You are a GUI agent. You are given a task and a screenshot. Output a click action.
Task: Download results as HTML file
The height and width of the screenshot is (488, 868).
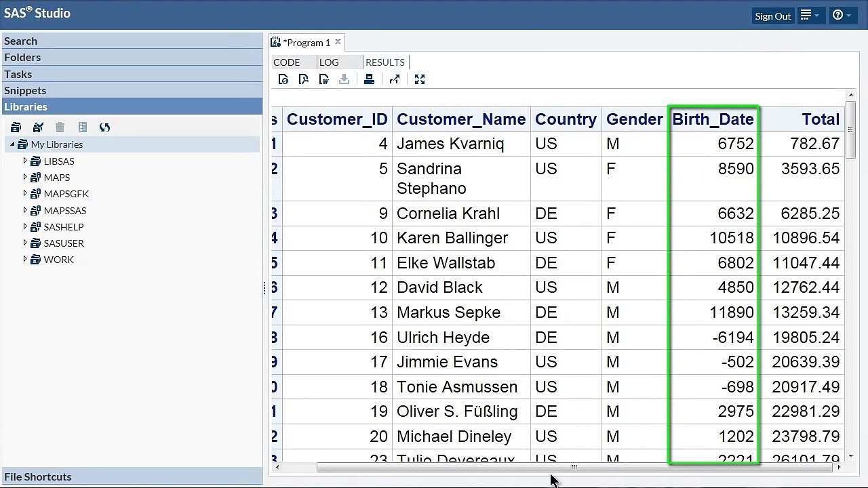pyautogui.click(x=283, y=80)
